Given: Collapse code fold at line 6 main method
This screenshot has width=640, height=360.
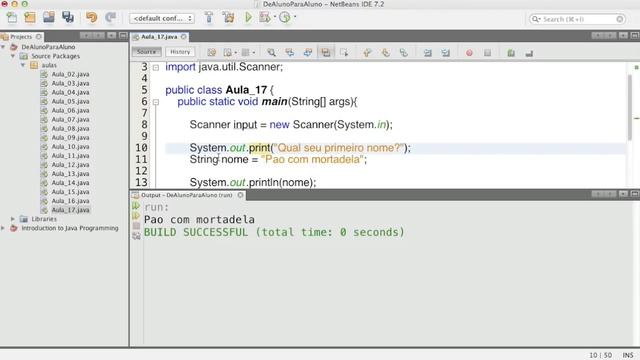Looking at the screenshot, I should click(156, 102).
